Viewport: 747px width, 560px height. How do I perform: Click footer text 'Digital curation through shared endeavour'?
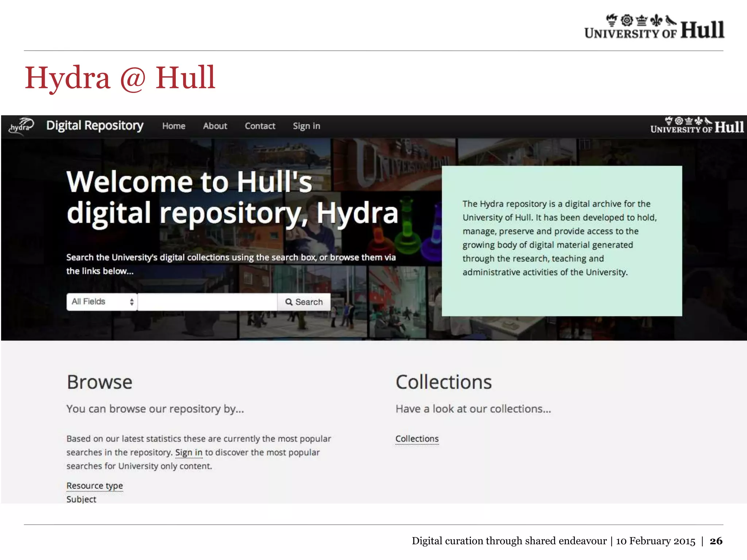[x=509, y=541]
